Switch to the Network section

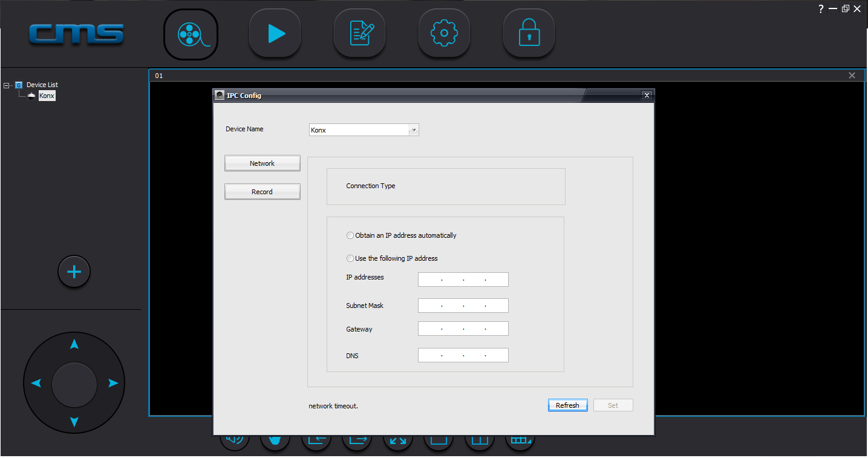coord(262,163)
